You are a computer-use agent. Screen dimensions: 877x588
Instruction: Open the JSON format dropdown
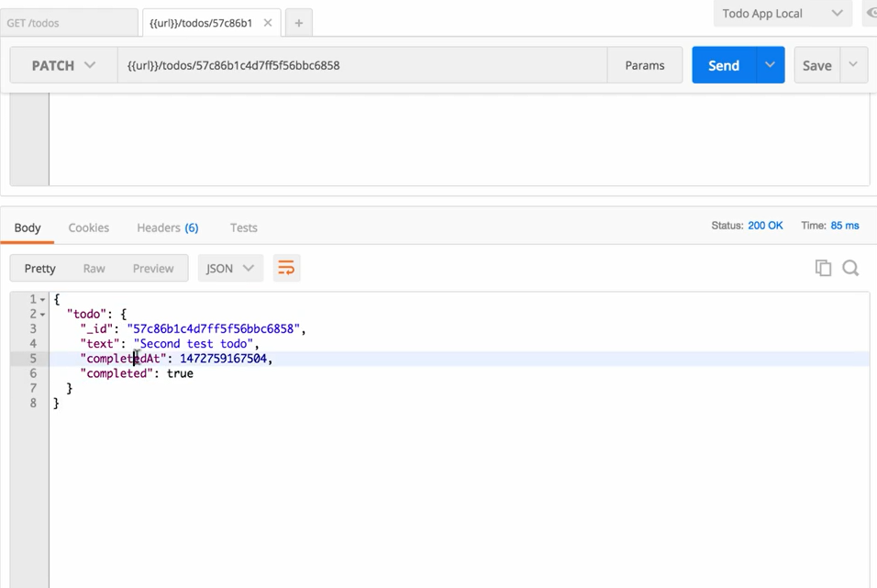(229, 268)
